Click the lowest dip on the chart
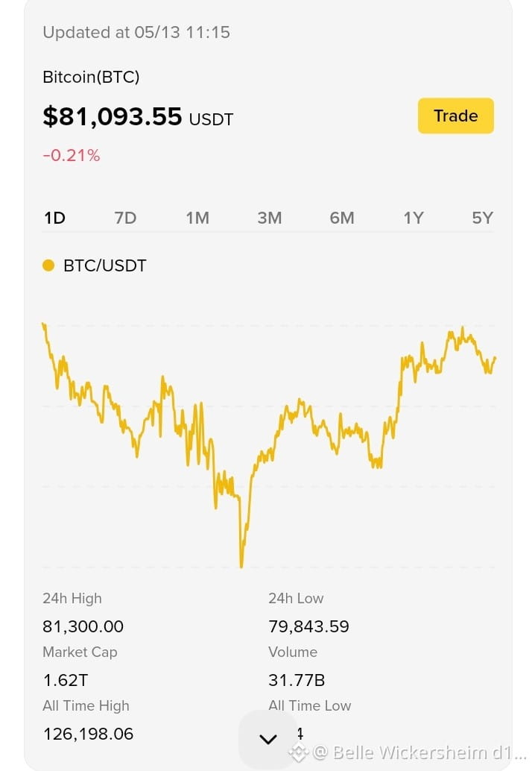The width and height of the screenshot is (532, 771). click(x=241, y=565)
